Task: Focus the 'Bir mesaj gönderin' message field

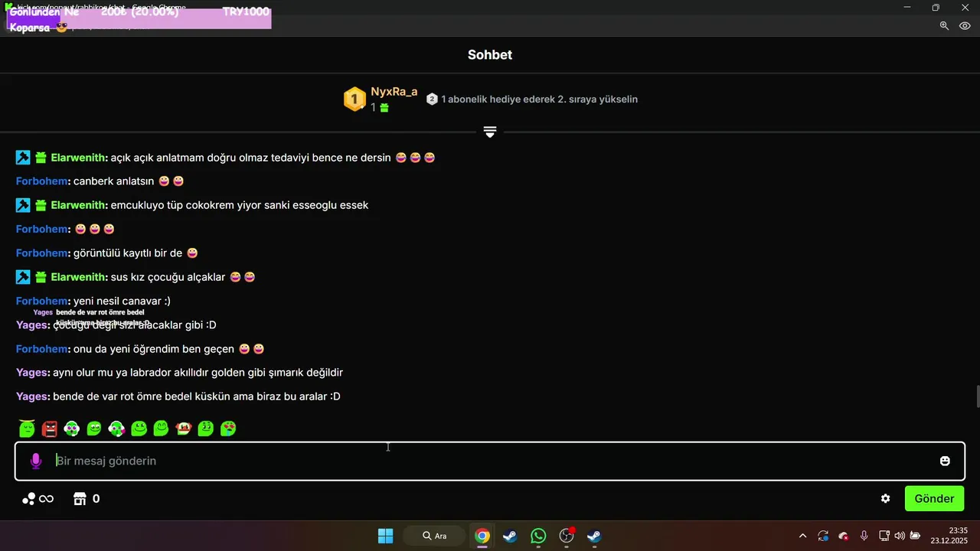Action: [x=490, y=461]
